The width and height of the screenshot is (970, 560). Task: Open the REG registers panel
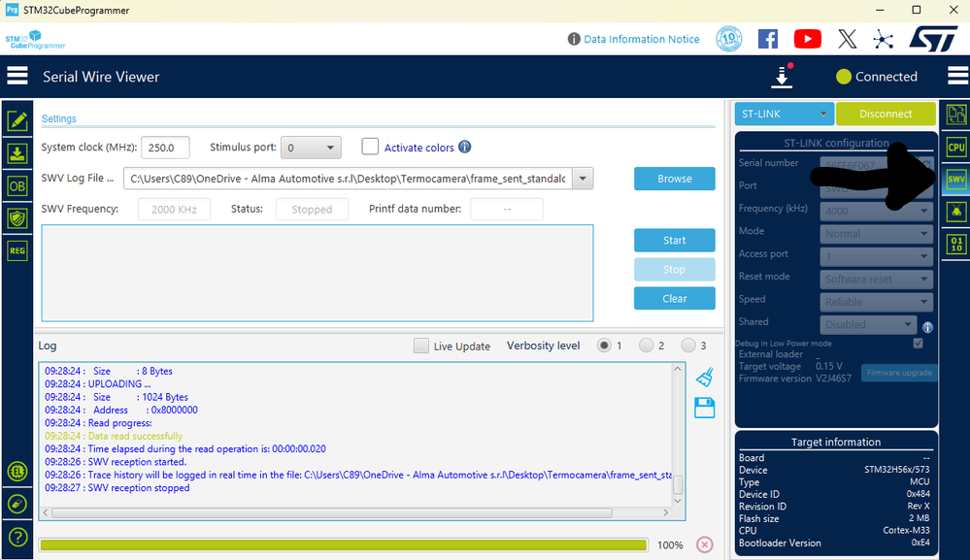(17, 251)
